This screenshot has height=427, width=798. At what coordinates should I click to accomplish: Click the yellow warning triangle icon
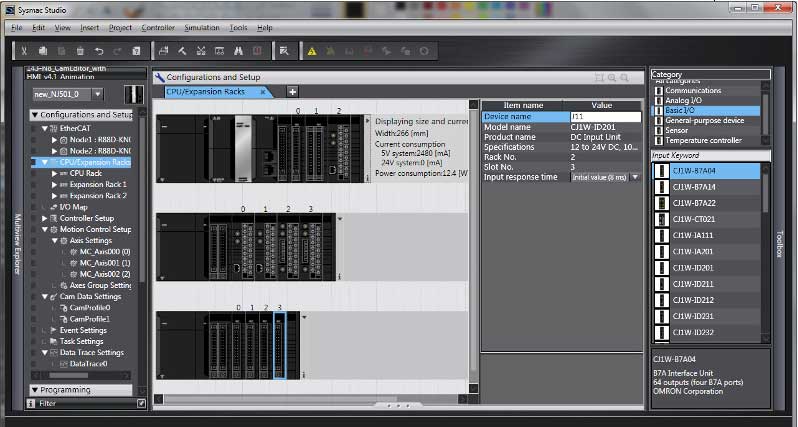coord(312,50)
